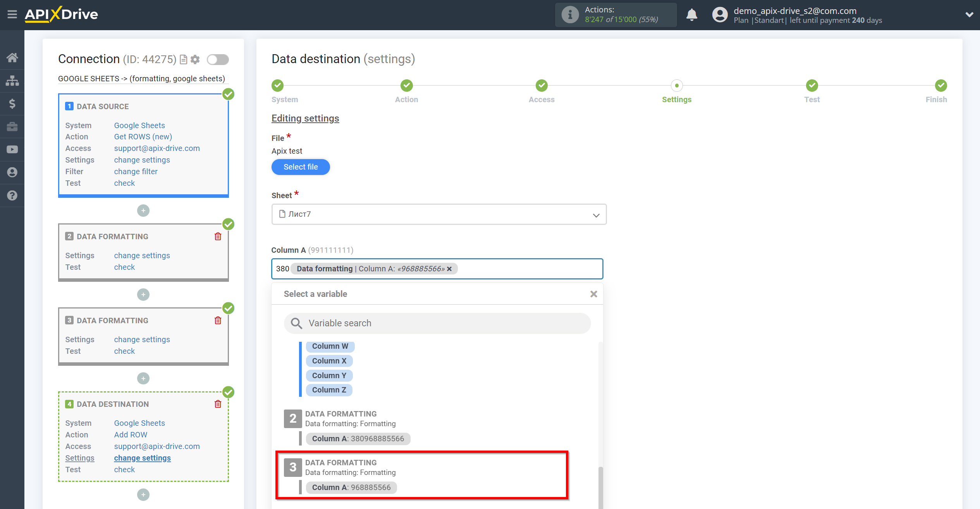Select the Column W variable
Image resolution: width=980 pixels, height=509 pixels.
click(x=330, y=346)
